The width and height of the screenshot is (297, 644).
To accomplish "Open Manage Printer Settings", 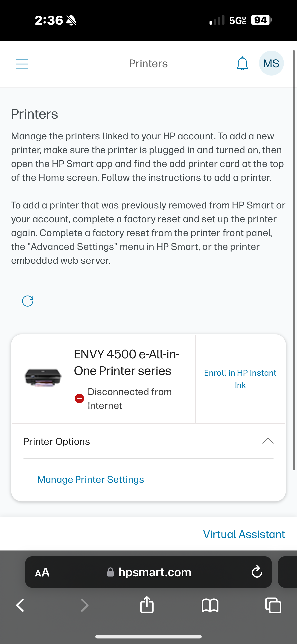I will [x=90, y=479].
